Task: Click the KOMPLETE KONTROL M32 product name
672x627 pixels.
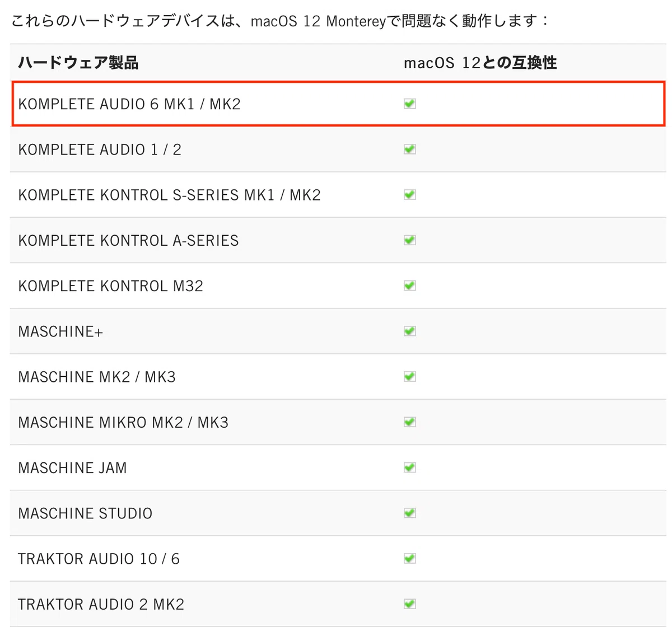Action: pyautogui.click(x=110, y=286)
